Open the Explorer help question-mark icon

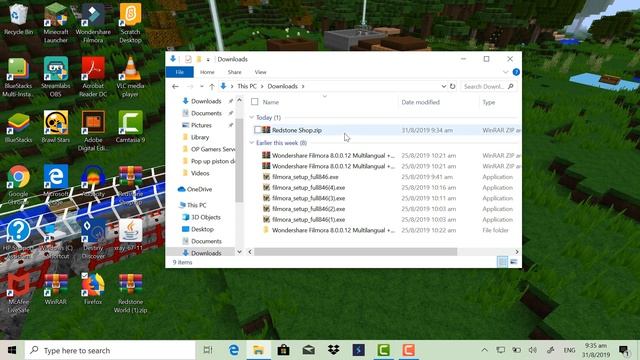click(516, 72)
